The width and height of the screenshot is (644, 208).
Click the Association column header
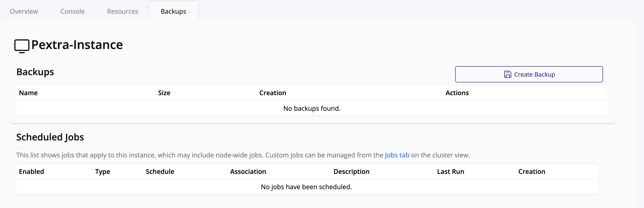[248, 172]
